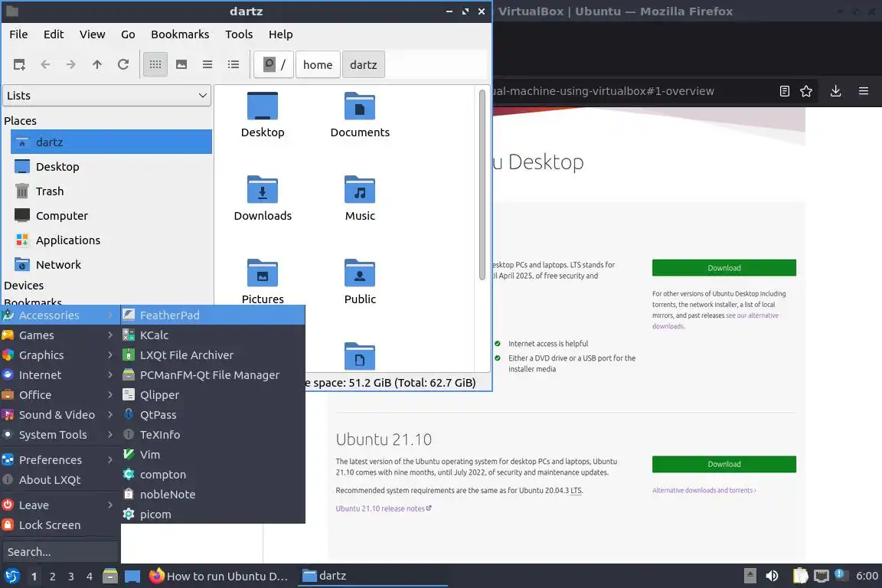Open the View menu
Image resolution: width=882 pixels, height=588 pixels.
click(x=92, y=34)
